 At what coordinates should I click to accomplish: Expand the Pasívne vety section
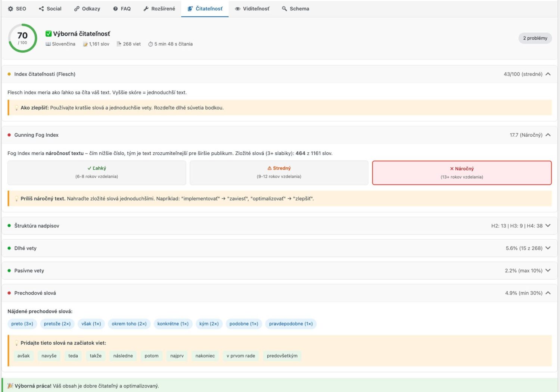(x=548, y=270)
